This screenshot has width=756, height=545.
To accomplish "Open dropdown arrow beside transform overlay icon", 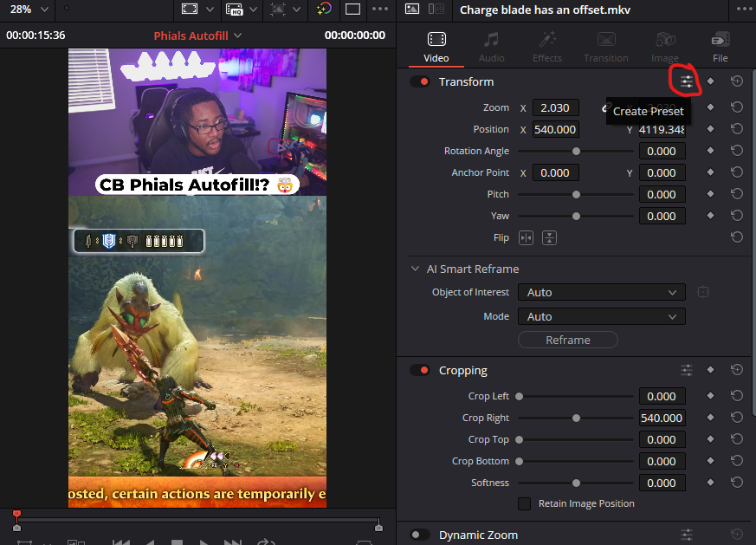I will click(x=296, y=10).
